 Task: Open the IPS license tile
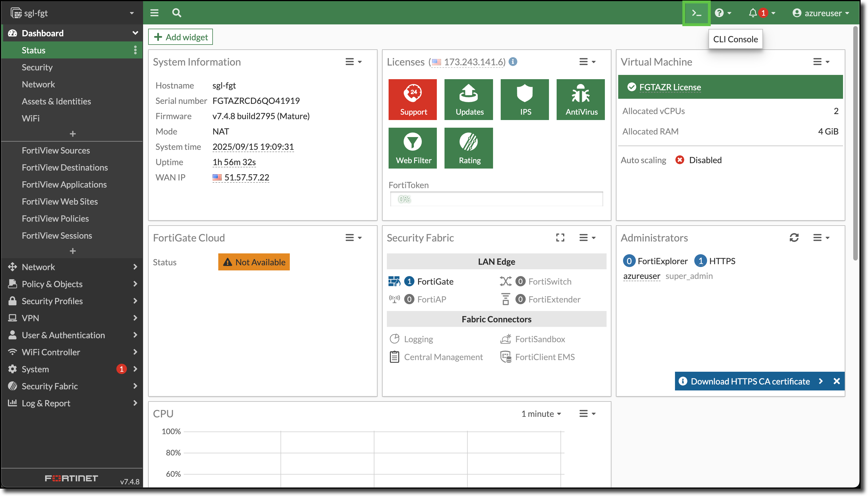525,99
